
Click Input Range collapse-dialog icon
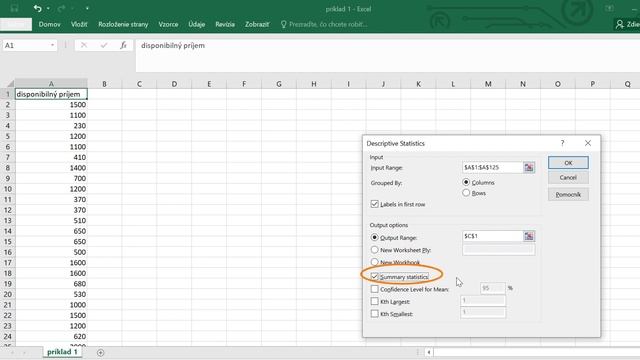pos(529,167)
